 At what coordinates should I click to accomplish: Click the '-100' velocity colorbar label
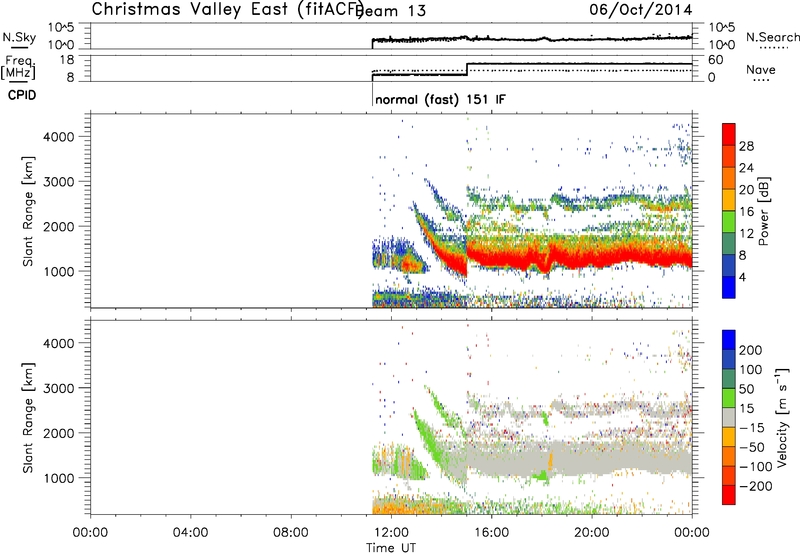(x=756, y=467)
